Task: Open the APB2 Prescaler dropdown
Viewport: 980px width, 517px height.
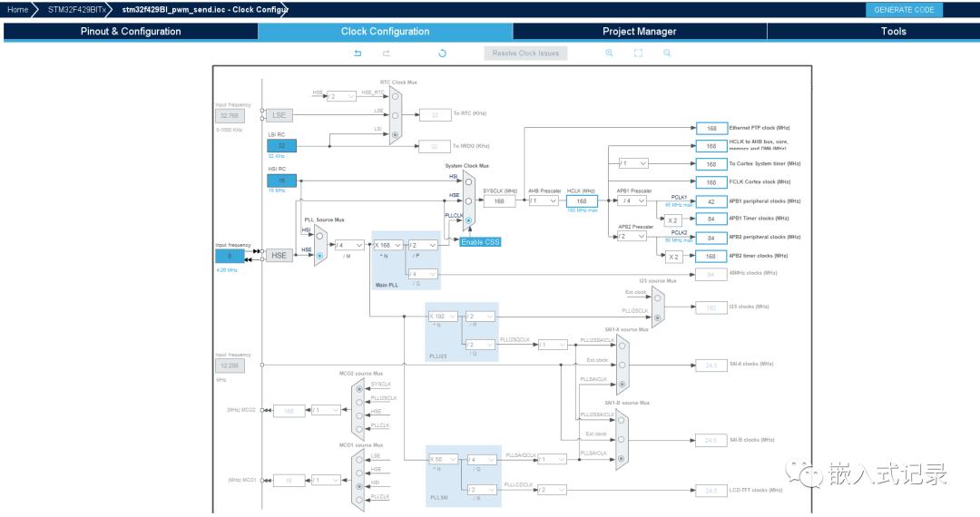Action: (632, 237)
